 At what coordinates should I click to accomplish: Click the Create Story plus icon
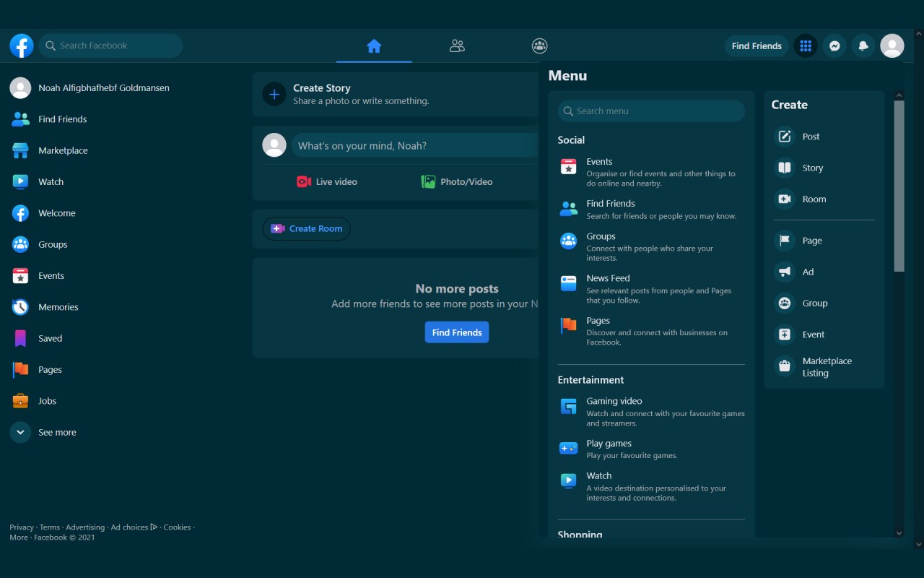tap(274, 94)
